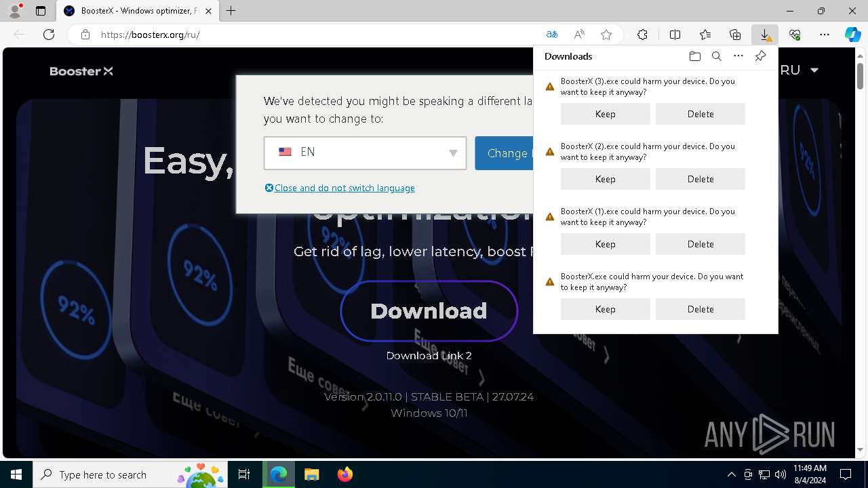Open Browser essentials heart icon
The width and height of the screenshot is (868, 488).
coord(795,35)
